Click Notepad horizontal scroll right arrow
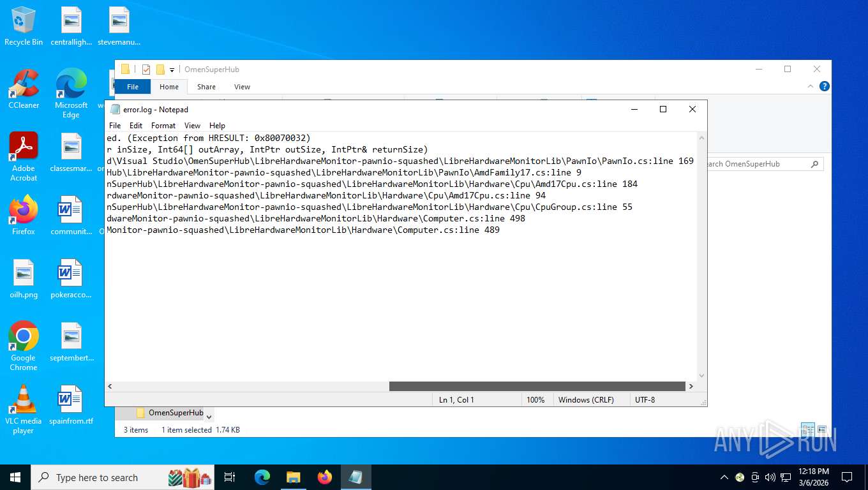Screen dimensions: 868x490 click(x=691, y=386)
